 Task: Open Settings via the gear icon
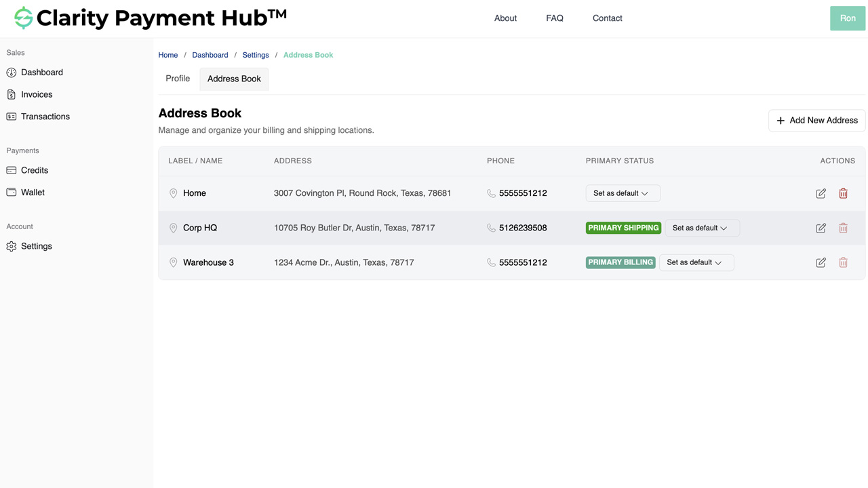11,246
